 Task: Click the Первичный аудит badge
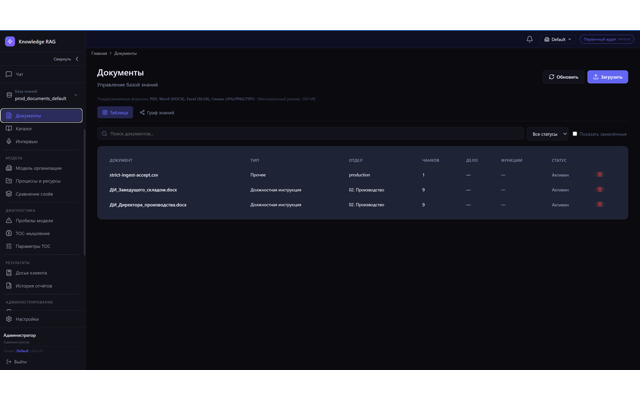[x=607, y=39]
